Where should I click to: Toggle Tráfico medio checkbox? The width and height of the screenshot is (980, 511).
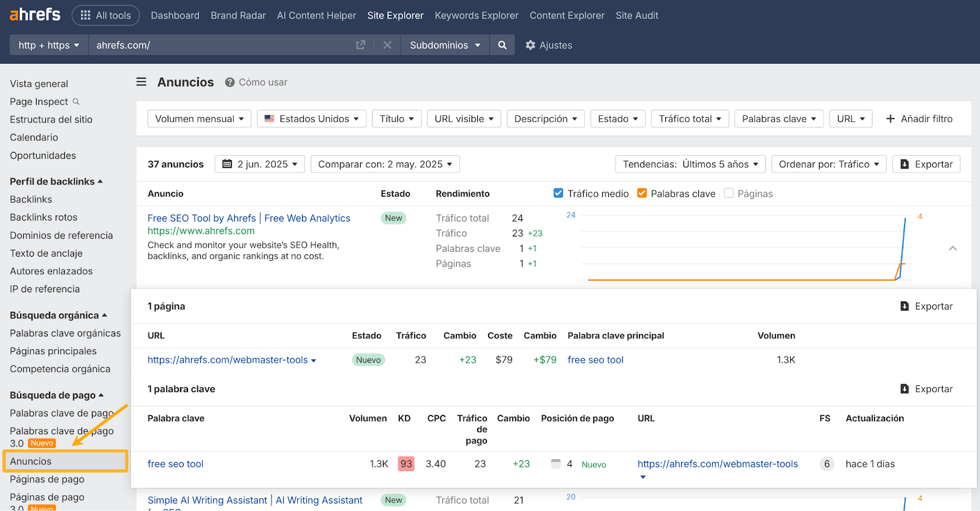tap(558, 193)
